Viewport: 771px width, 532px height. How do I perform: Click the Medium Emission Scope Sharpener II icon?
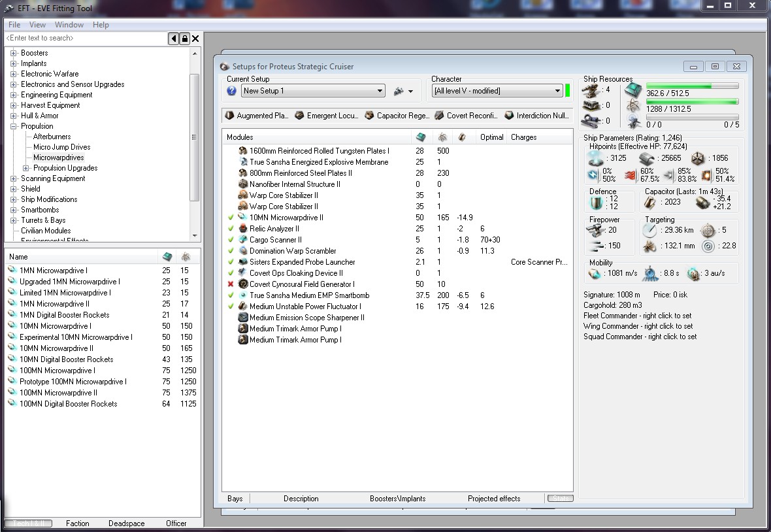pyautogui.click(x=242, y=318)
